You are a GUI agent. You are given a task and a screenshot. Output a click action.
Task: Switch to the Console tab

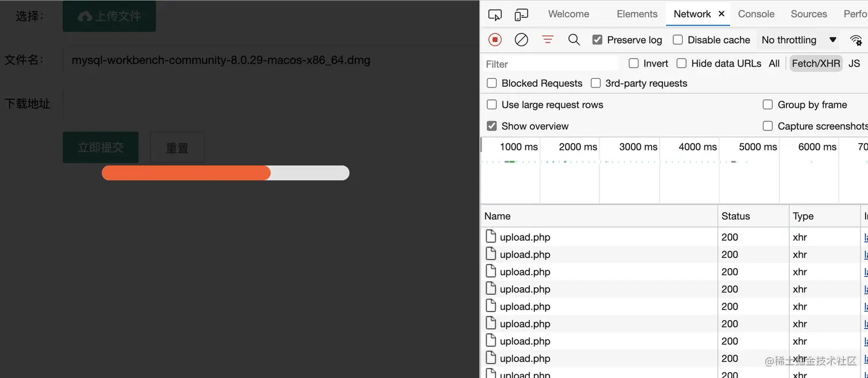coord(756,14)
